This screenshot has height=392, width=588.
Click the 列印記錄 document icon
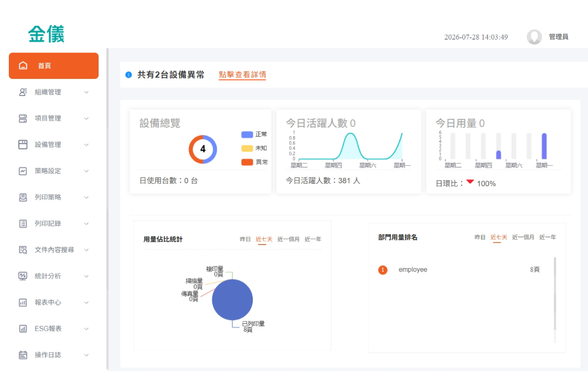(23, 223)
